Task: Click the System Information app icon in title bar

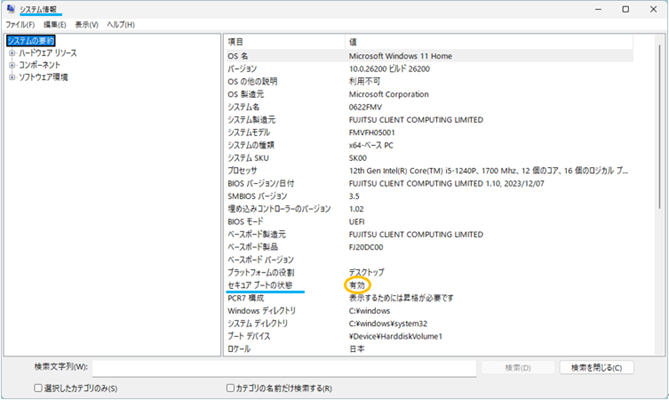Action: pyautogui.click(x=11, y=10)
